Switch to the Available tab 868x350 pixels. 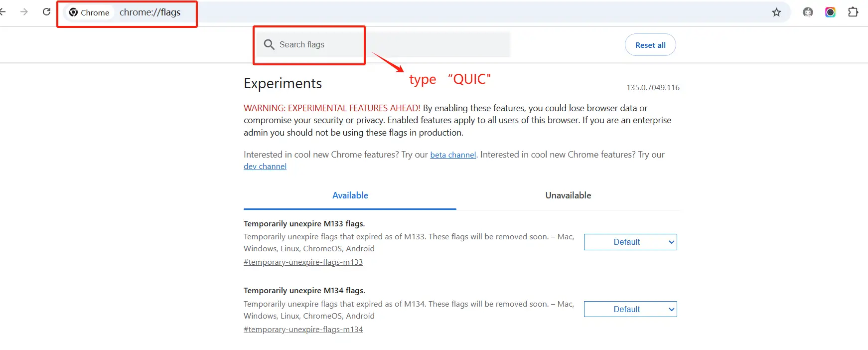pyautogui.click(x=350, y=195)
